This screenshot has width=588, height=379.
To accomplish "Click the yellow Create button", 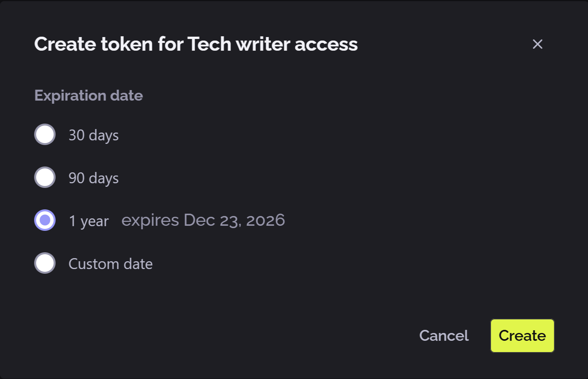I will [x=522, y=336].
